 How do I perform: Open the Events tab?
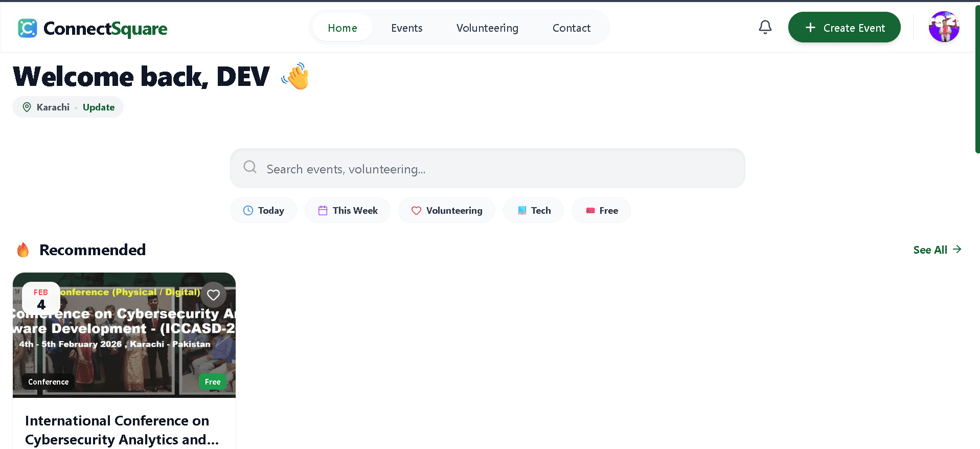pyautogui.click(x=407, y=28)
